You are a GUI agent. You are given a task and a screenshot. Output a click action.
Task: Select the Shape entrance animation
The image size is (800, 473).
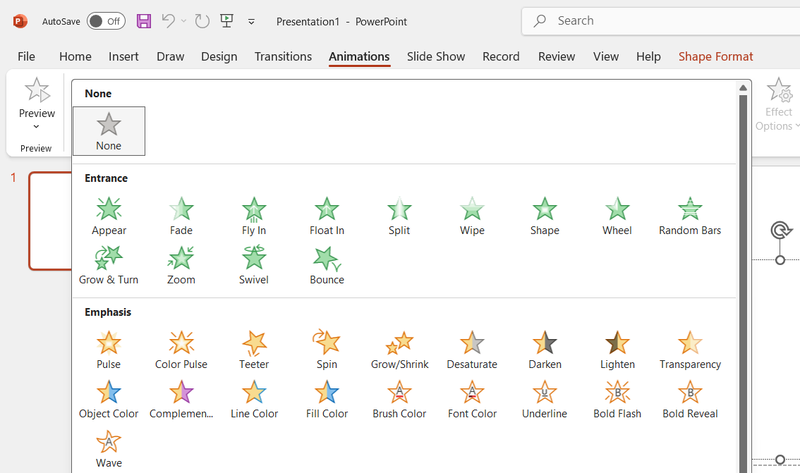click(x=544, y=216)
